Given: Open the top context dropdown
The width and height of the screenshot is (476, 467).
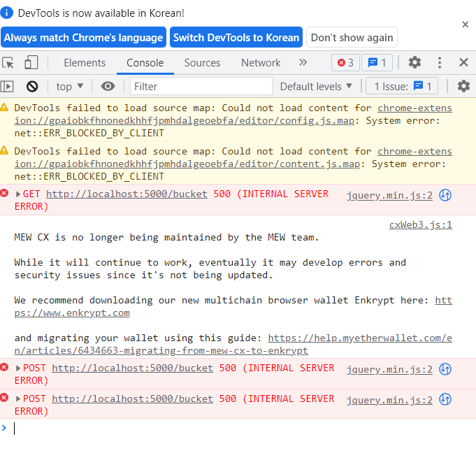Looking at the screenshot, I should coord(69,87).
